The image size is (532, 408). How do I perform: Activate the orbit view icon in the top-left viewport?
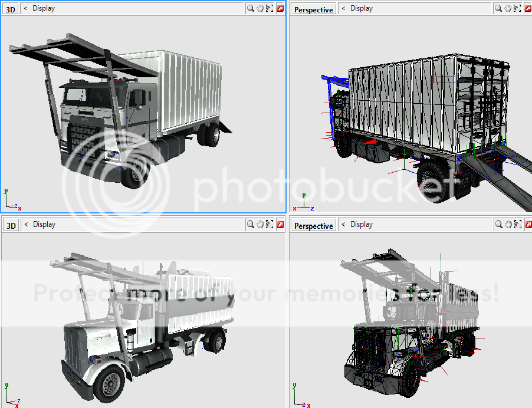coord(270,8)
